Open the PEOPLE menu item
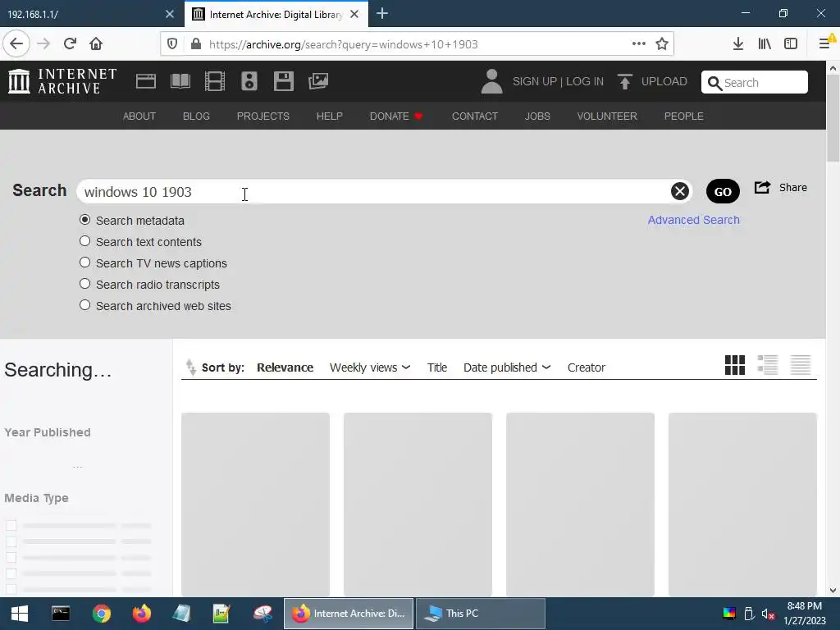840x630 pixels. pos(683,116)
